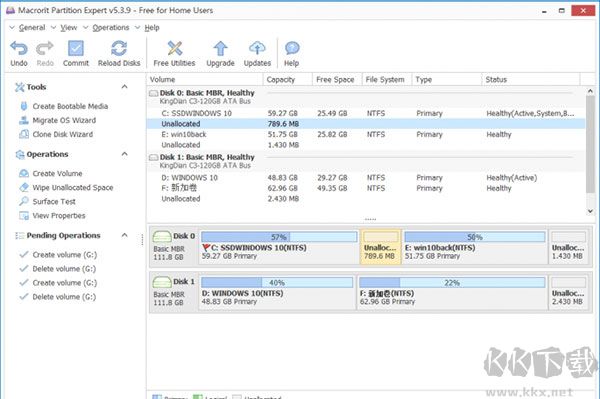Click the E: win10back 50% usage bar
Screen dimensions: 600x399
475,237
